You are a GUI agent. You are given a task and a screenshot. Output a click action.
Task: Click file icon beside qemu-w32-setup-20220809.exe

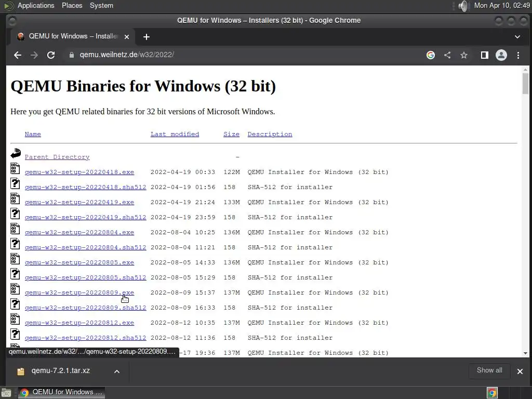click(15, 289)
